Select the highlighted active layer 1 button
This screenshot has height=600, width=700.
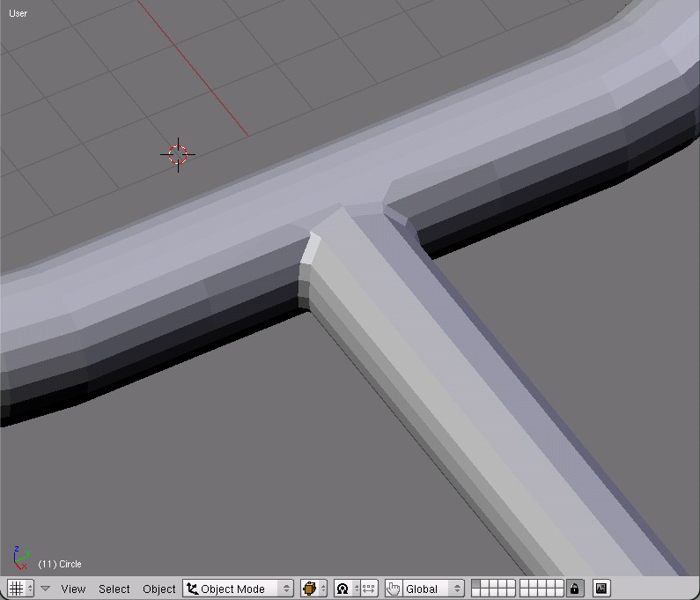[x=475, y=584]
